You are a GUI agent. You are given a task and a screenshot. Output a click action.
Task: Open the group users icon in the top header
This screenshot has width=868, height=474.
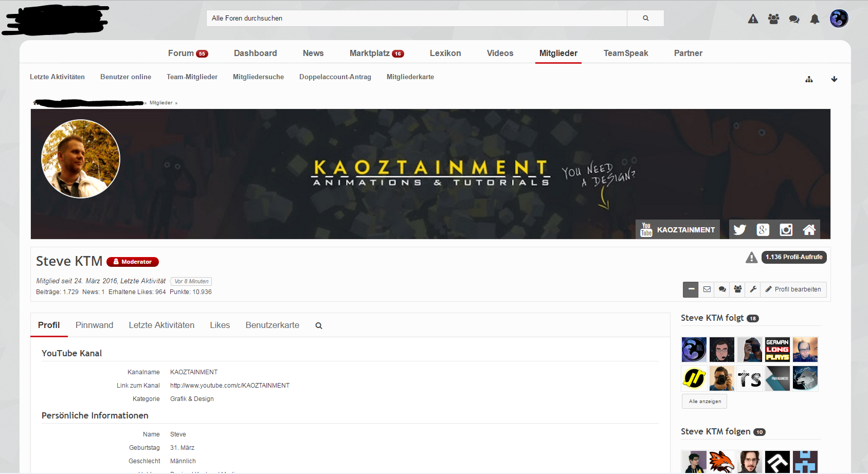pyautogui.click(x=773, y=19)
